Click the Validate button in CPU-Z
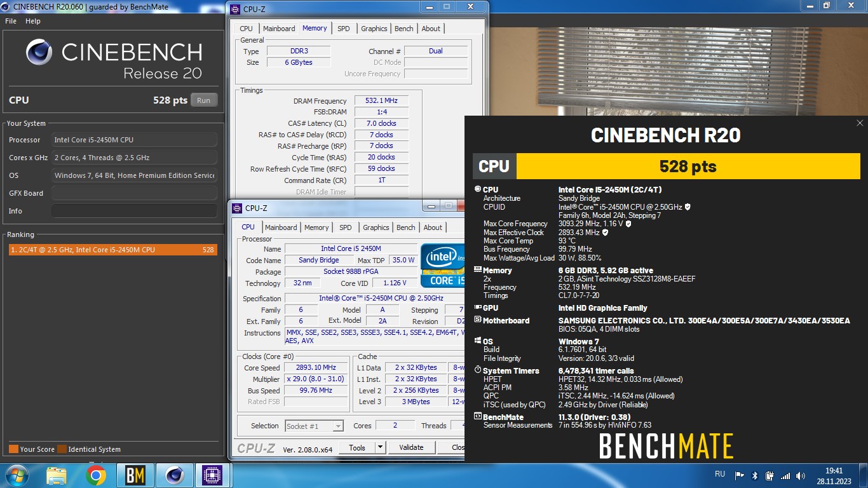Viewport: 868px width, 488px height. 411,447
